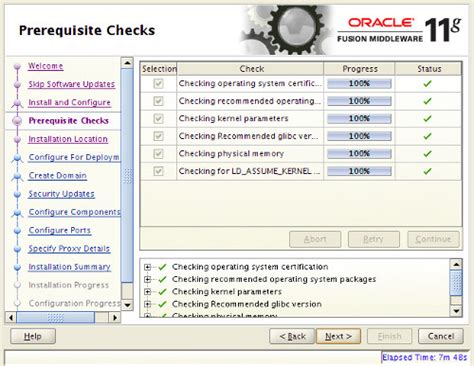Open Configure For Deployment step
The height and width of the screenshot is (366, 474).
74,157
